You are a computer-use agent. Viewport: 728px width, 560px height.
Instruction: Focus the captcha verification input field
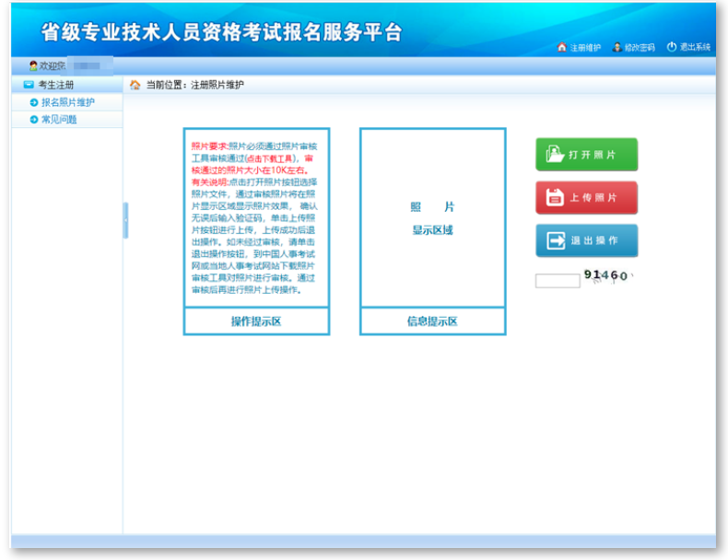(558, 281)
